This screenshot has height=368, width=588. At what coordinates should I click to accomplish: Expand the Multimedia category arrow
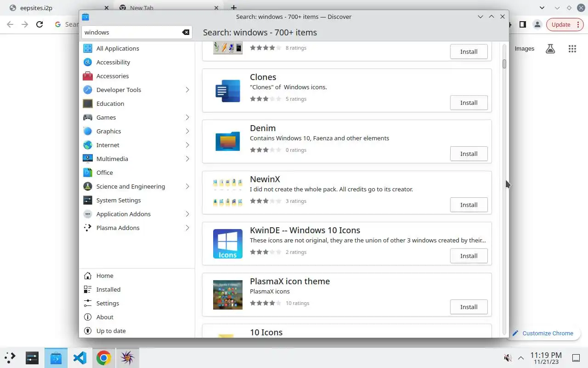pos(187,159)
